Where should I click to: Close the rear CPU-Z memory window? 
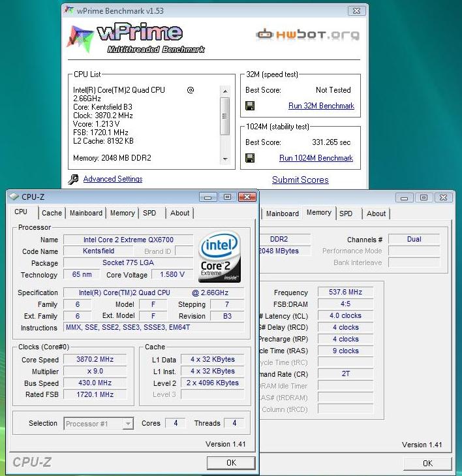443,198
